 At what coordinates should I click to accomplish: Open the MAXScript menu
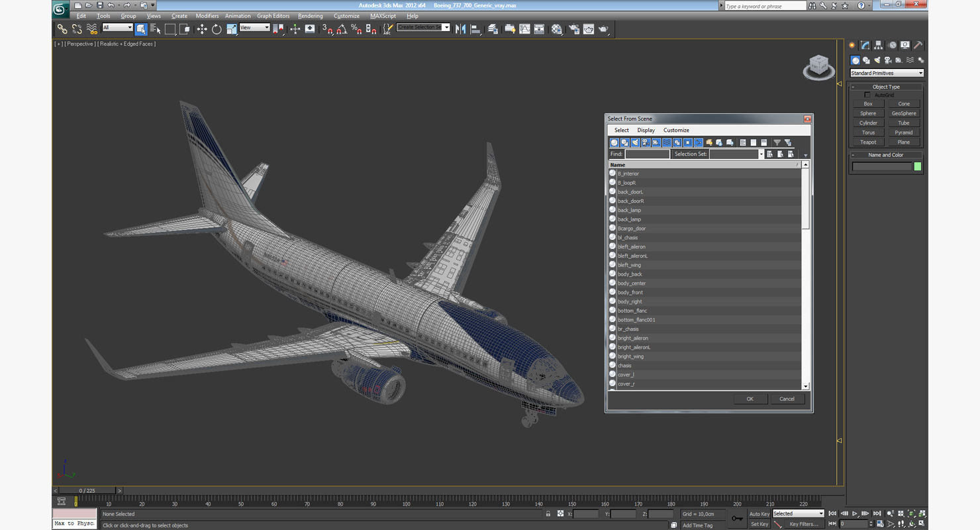point(383,16)
